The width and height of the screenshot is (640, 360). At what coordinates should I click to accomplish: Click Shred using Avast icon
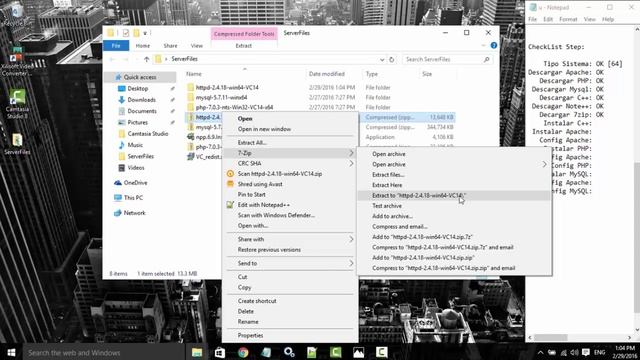(x=230, y=184)
